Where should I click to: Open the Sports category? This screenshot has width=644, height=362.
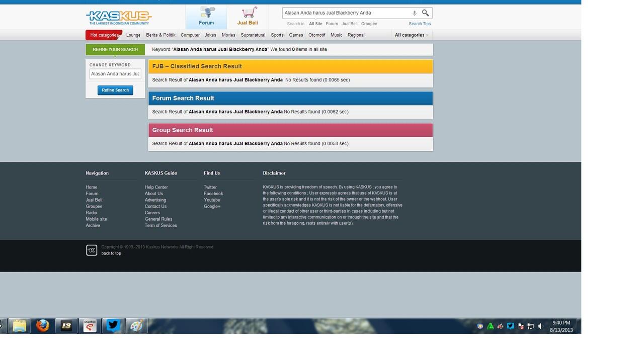(x=277, y=35)
